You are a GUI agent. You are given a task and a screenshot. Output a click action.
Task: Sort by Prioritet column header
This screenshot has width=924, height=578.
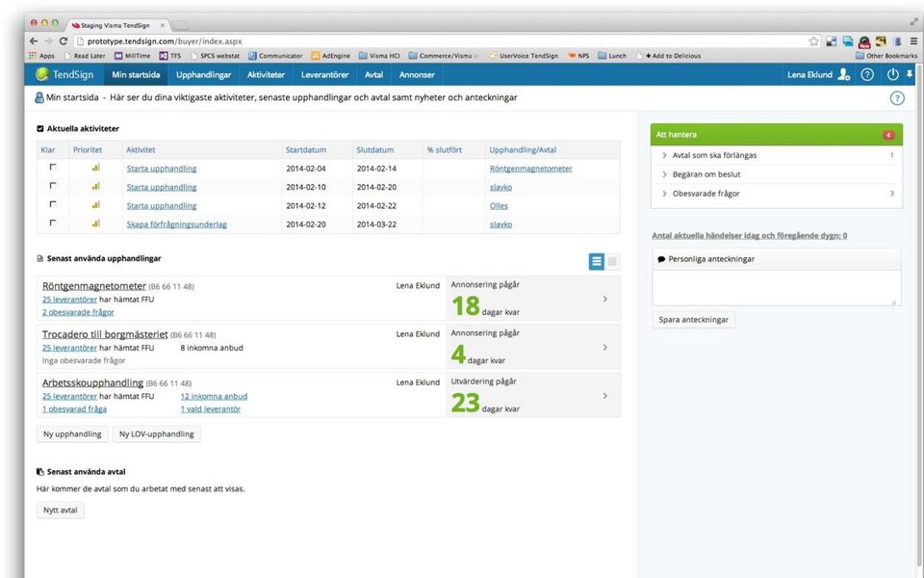(88, 150)
